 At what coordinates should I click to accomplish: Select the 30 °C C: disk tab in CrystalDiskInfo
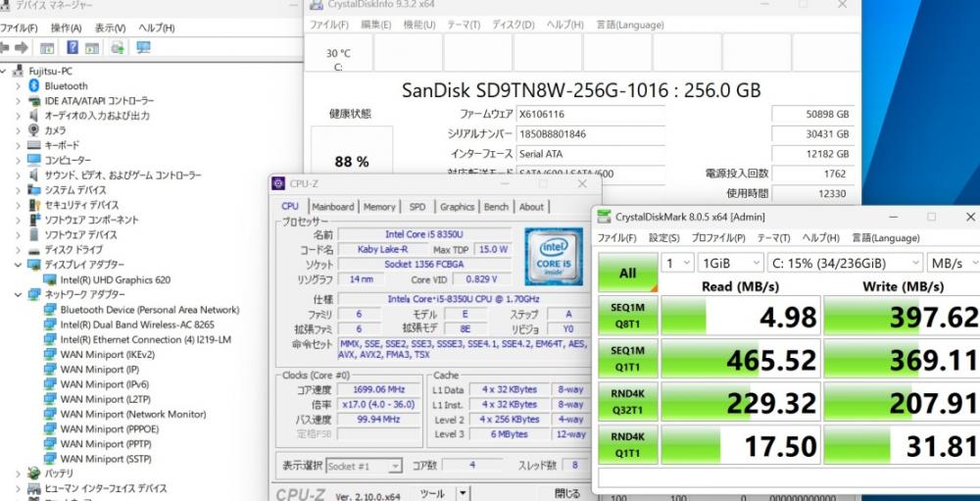338,53
